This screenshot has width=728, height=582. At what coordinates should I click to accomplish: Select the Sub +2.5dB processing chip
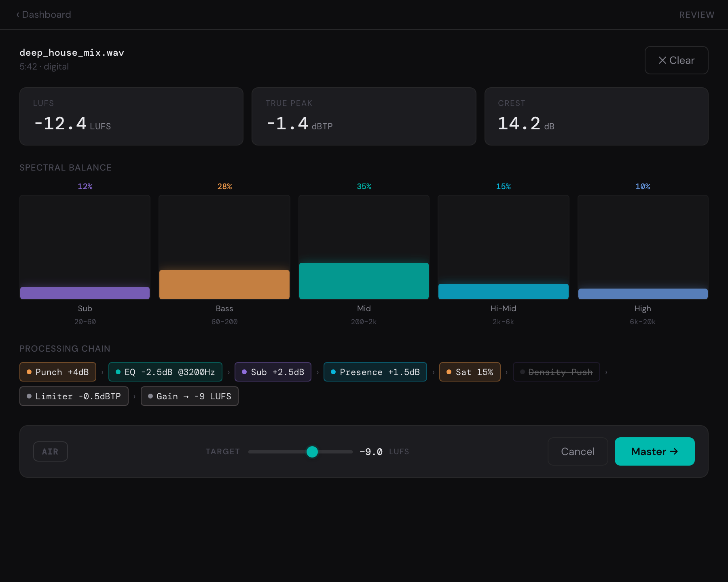pyautogui.click(x=273, y=372)
